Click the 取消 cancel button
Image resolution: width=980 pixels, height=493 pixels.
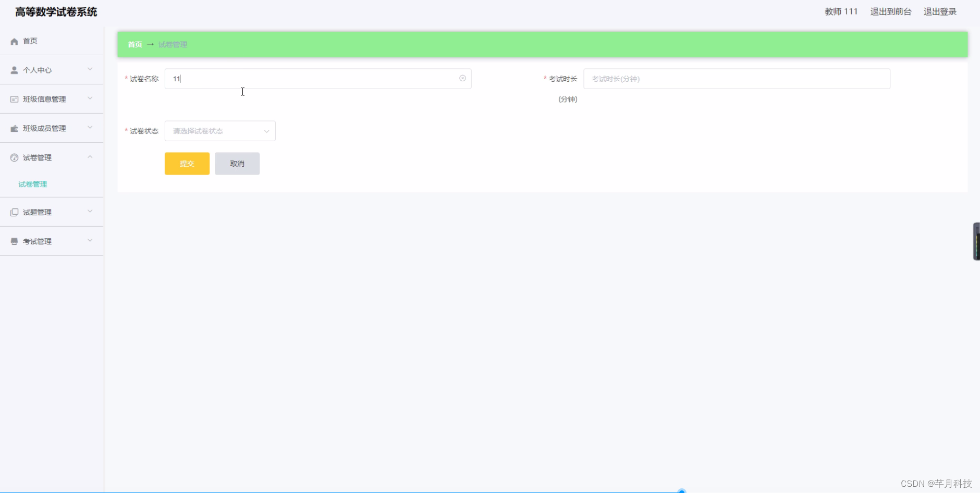238,163
